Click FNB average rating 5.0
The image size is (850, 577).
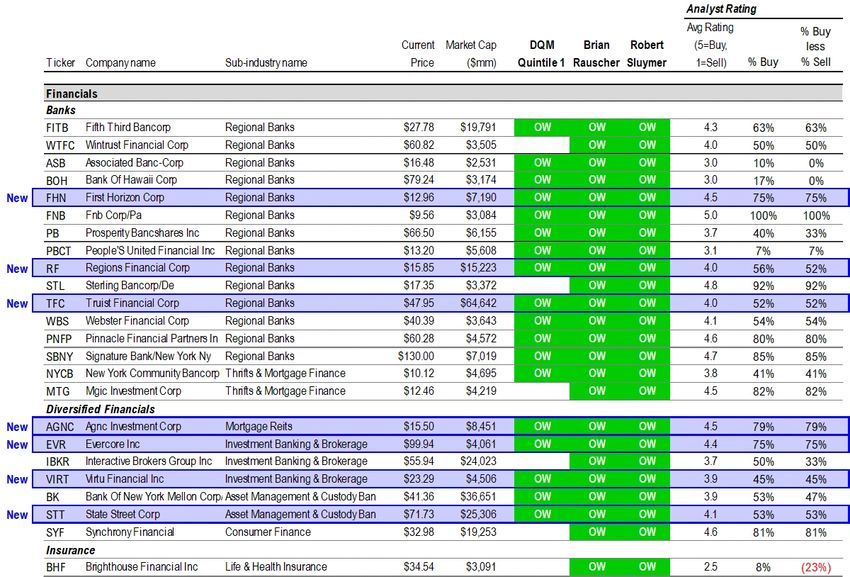711,215
